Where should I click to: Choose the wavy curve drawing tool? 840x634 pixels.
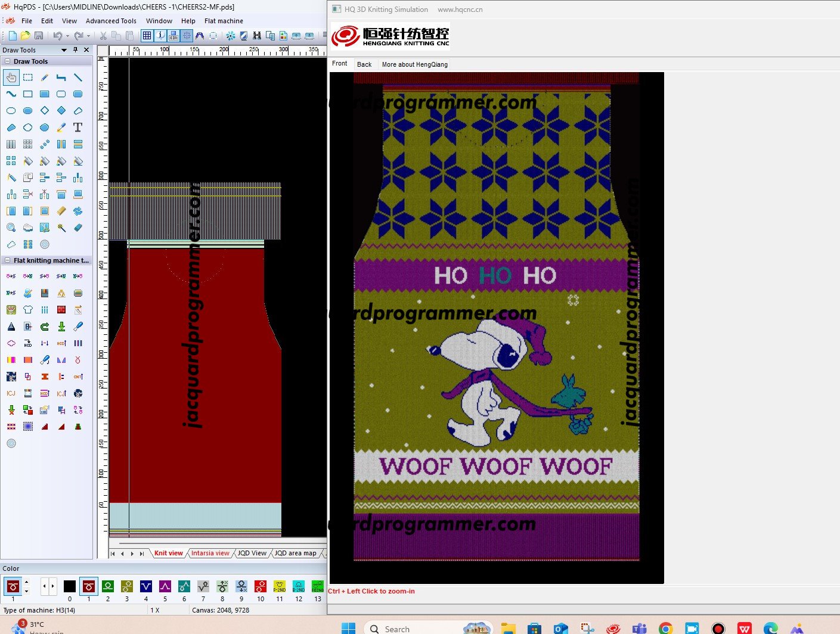11,94
